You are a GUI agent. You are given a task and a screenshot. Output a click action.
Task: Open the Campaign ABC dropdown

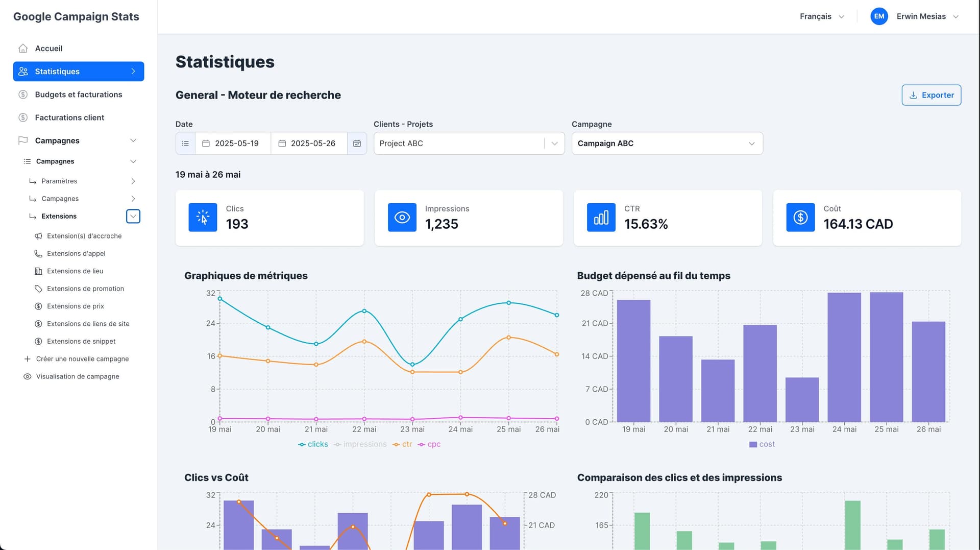click(667, 144)
